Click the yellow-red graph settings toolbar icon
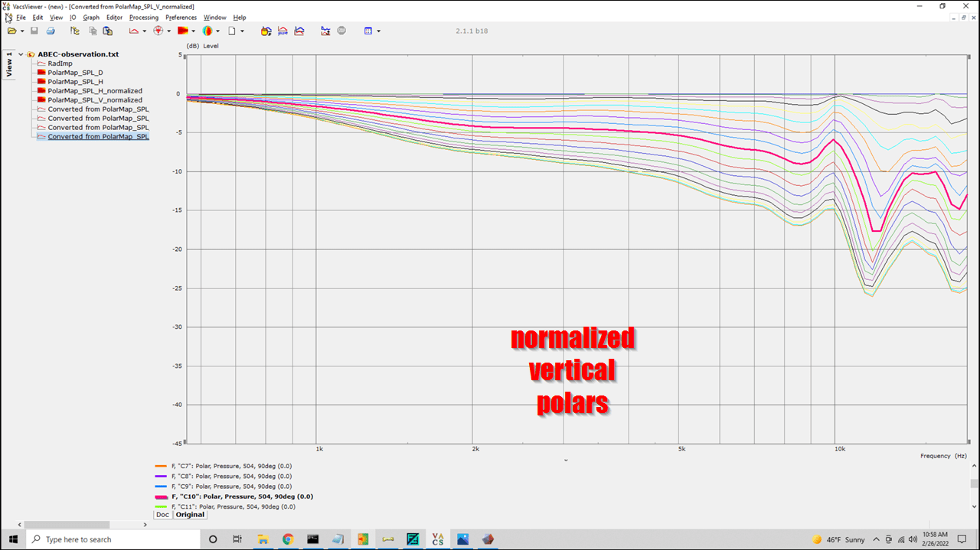The height and width of the screenshot is (550, 980). coord(266,31)
